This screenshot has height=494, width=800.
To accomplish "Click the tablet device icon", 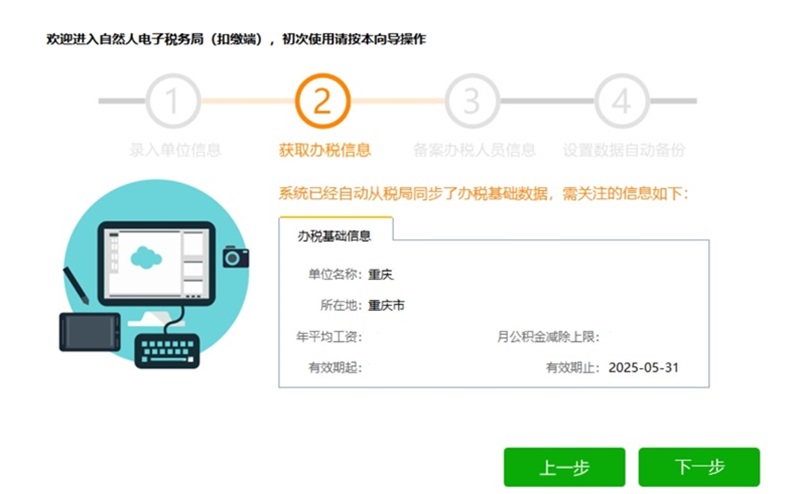I will (x=90, y=332).
